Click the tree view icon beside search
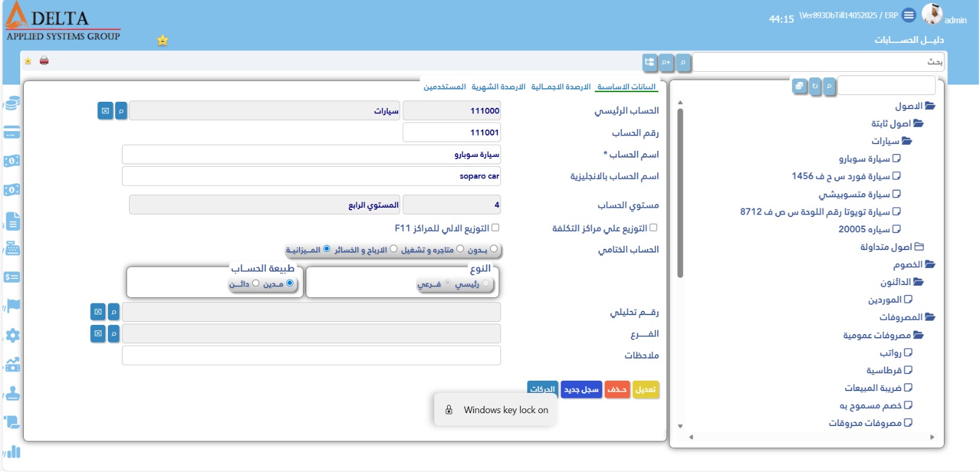 (649, 63)
